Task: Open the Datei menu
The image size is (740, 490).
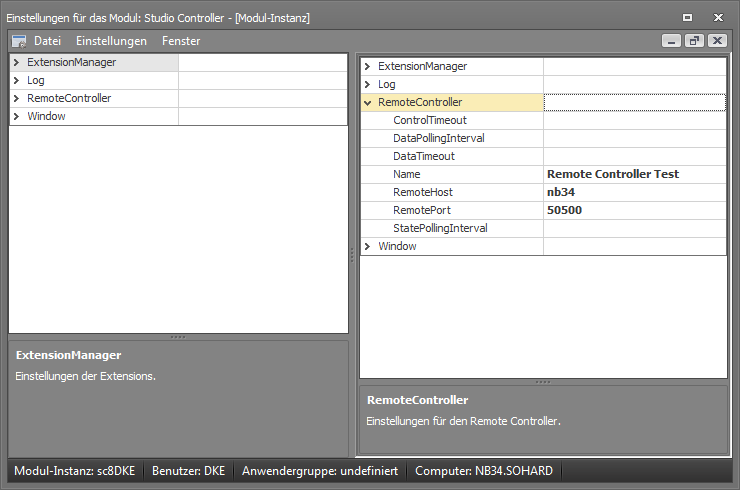Action: 47,41
